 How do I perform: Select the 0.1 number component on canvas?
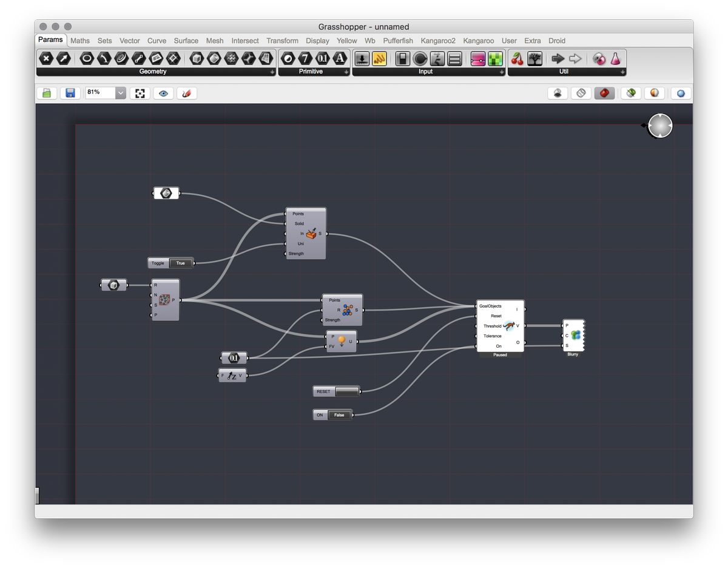point(234,358)
